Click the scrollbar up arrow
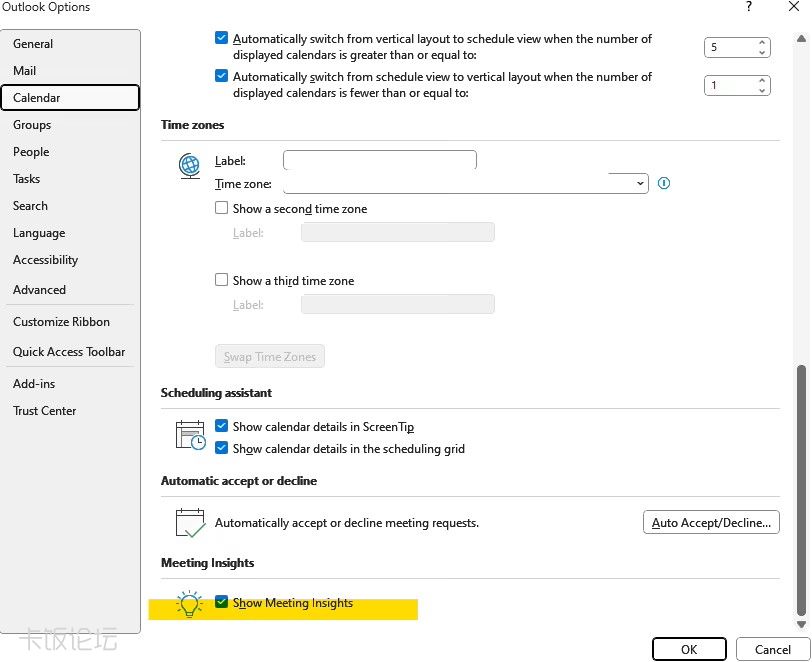812x662 pixels. click(x=801, y=38)
